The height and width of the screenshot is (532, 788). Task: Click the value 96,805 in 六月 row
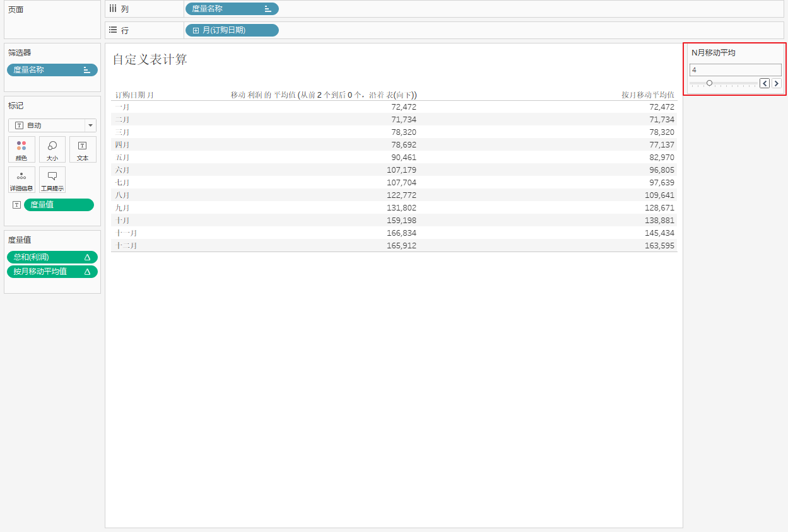tap(662, 170)
